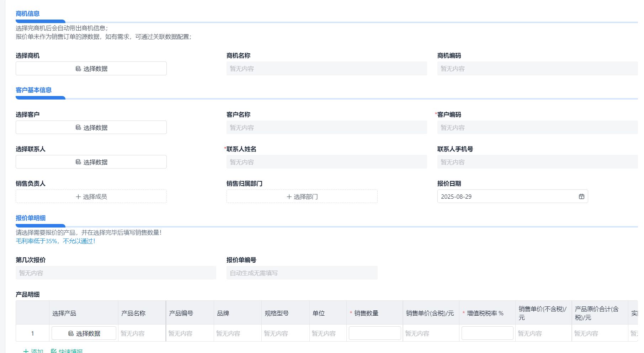Click the 销售单价(含税)/元 column header
The height and width of the screenshot is (353, 644).
click(431, 313)
